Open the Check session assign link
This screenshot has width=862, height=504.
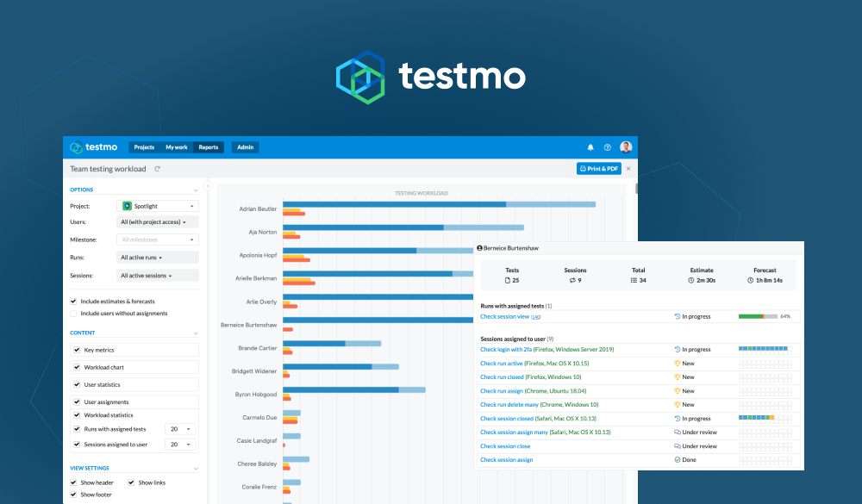click(506, 460)
